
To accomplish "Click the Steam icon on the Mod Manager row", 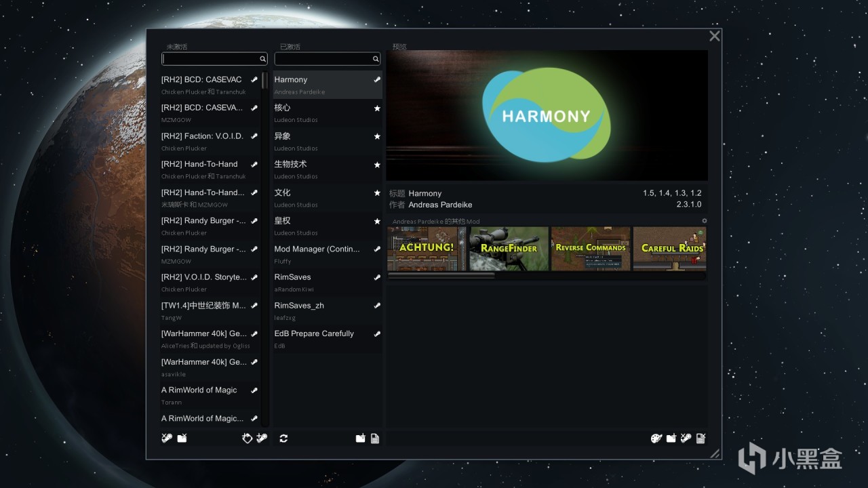I will [377, 249].
